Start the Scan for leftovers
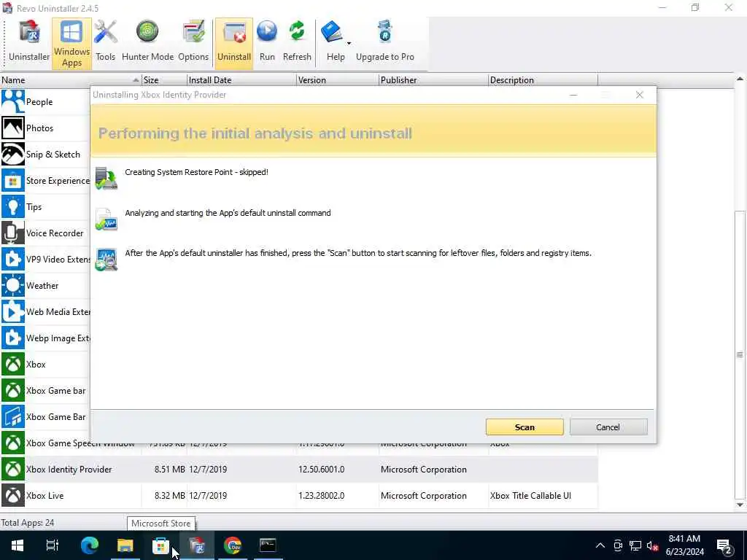The width and height of the screenshot is (747, 560). coord(525,427)
